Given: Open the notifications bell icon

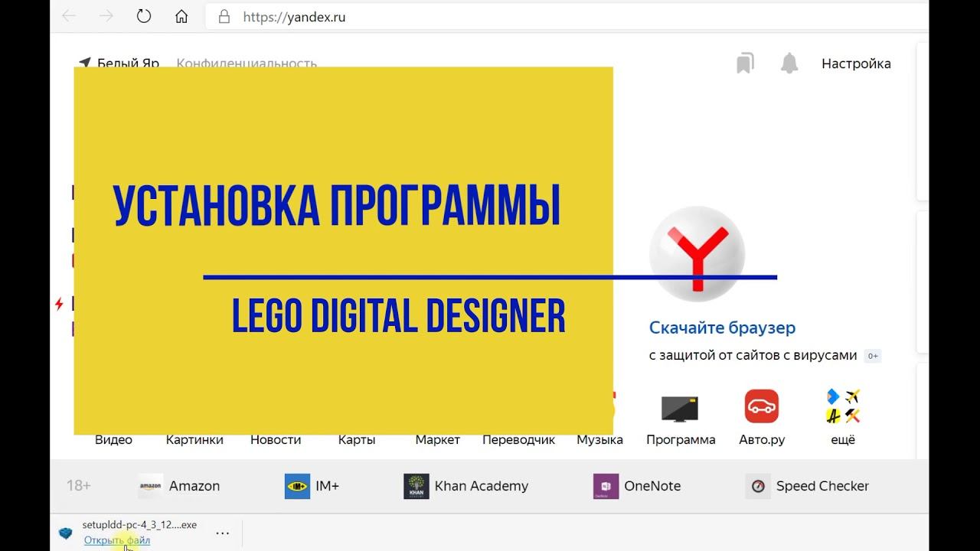Looking at the screenshot, I should tap(789, 64).
